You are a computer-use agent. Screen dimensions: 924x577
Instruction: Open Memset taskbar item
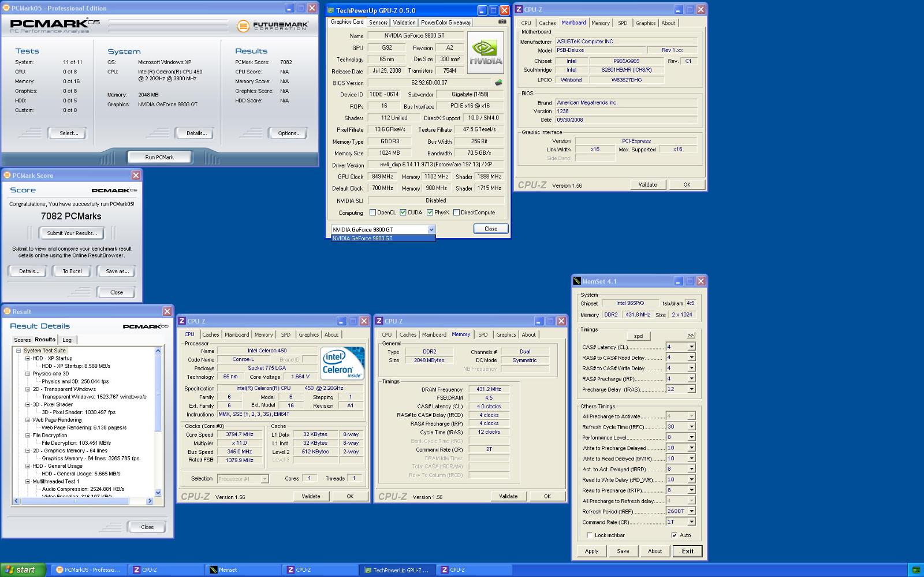point(243,569)
